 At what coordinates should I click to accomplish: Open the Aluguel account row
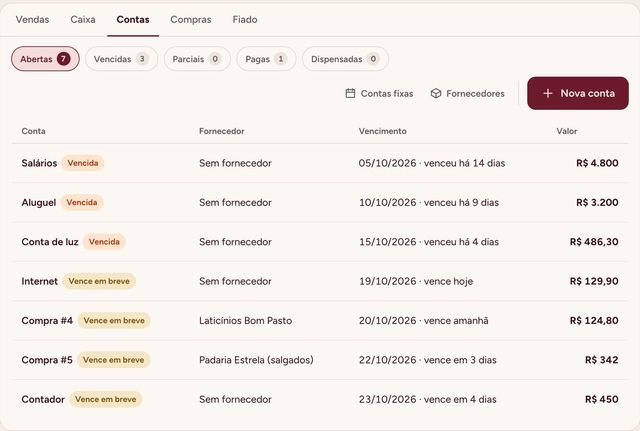pyautogui.click(x=320, y=202)
